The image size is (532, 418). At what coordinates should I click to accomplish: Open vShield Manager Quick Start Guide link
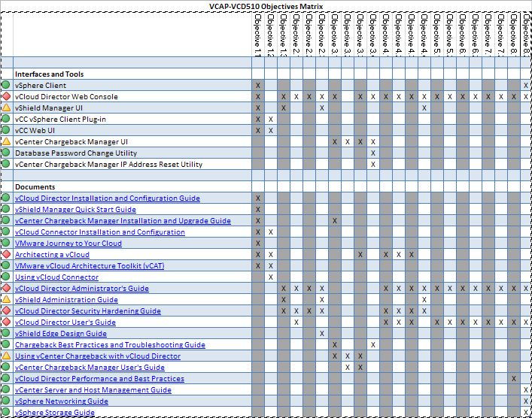coord(75,210)
